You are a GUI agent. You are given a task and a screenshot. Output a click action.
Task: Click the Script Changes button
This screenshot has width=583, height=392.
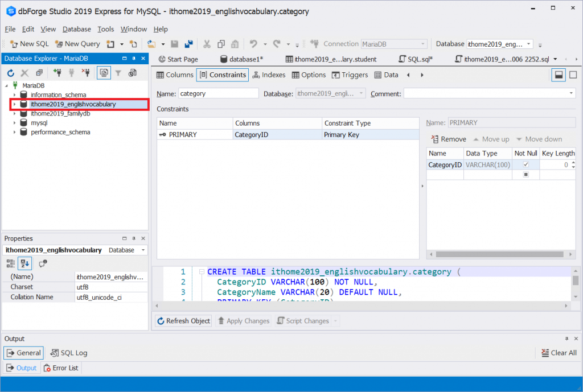coord(303,321)
